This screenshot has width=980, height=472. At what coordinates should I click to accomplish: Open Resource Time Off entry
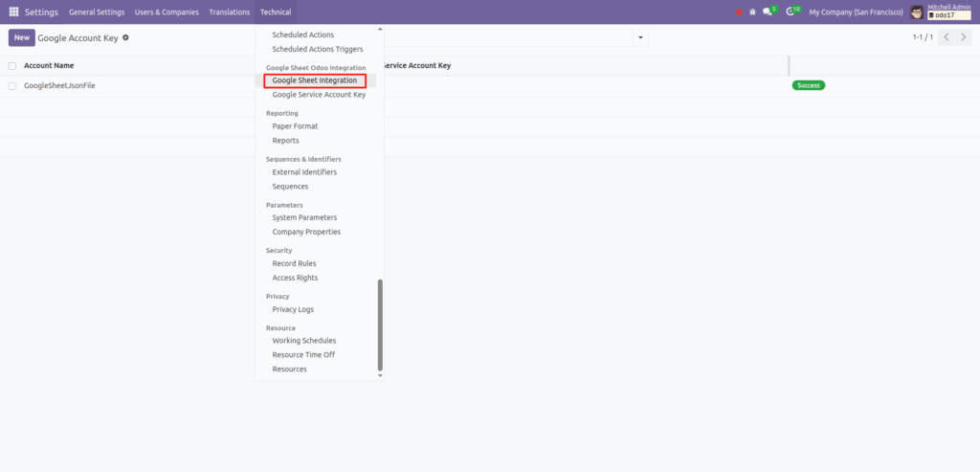click(x=303, y=354)
